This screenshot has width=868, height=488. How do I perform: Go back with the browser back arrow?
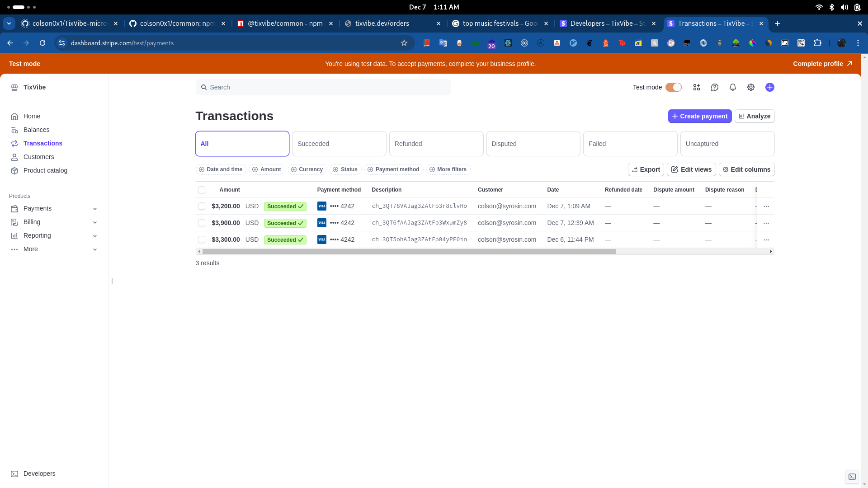pos(10,43)
